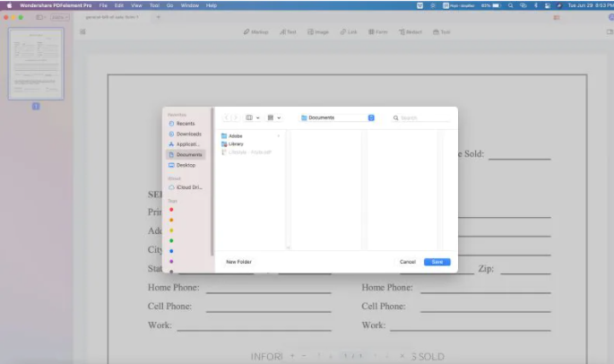Zoom in with plus in floating bar
The image size is (614, 364).
pyautogui.click(x=292, y=356)
